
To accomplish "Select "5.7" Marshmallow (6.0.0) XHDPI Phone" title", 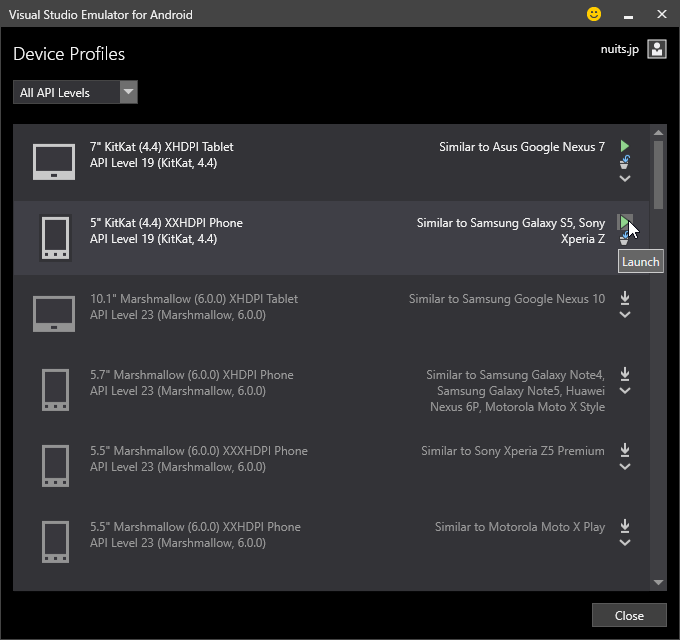I will [x=192, y=375].
